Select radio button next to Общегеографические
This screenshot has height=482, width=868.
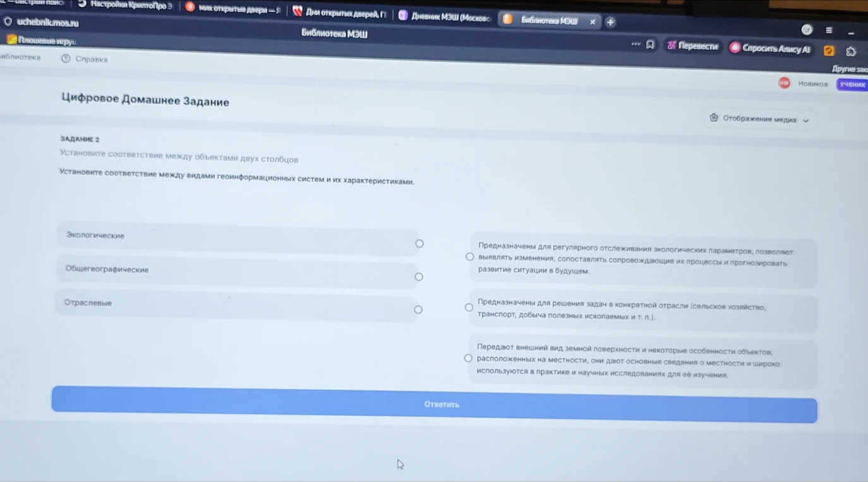coord(419,277)
